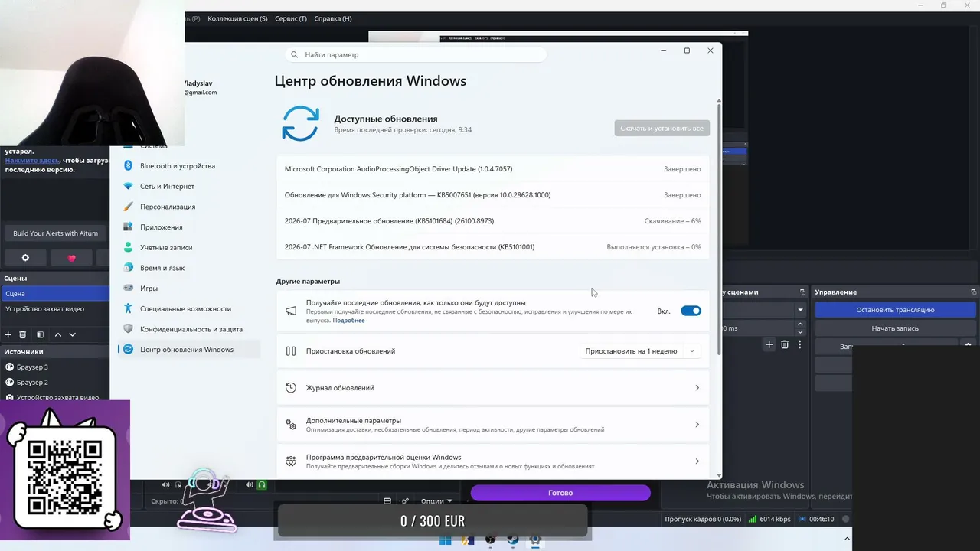
Task: Open Приостановить на 1 неделю dropdown
Action: (639, 351)
